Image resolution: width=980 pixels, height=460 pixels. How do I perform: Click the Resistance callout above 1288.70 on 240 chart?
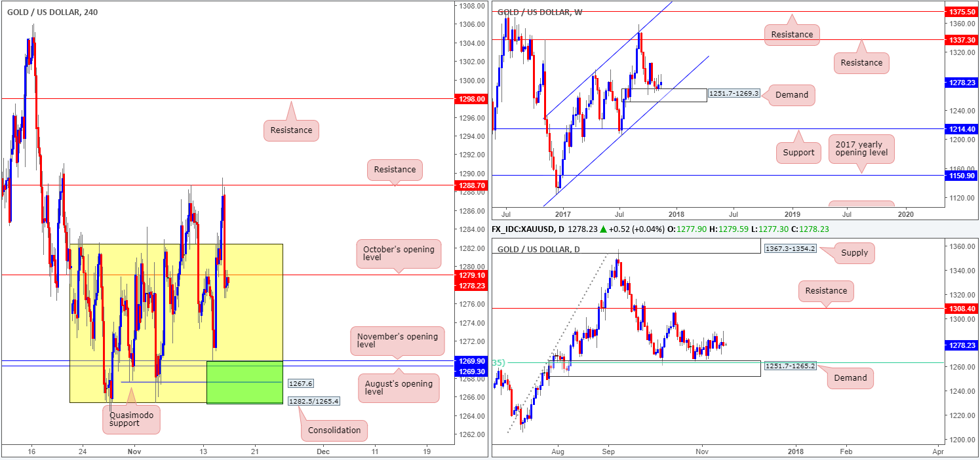395,169
